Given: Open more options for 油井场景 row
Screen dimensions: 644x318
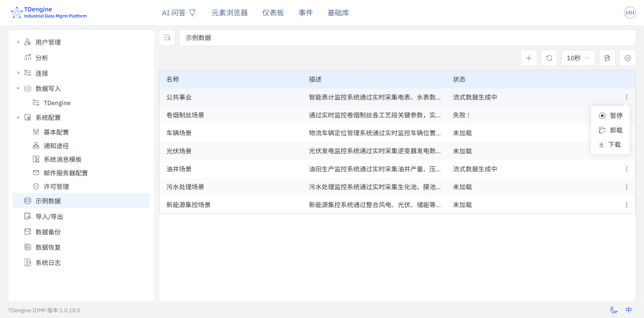Looking at the screenshot, I should click(626, 169).
